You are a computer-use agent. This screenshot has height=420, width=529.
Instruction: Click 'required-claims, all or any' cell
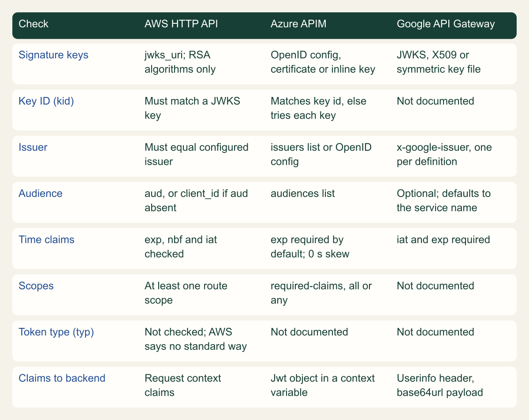point(321,293)
